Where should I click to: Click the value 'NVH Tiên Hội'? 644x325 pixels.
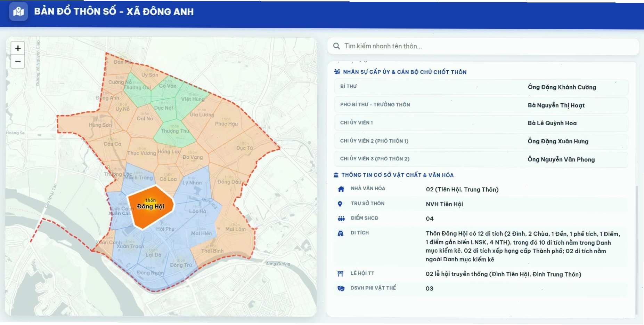(444, 204)
